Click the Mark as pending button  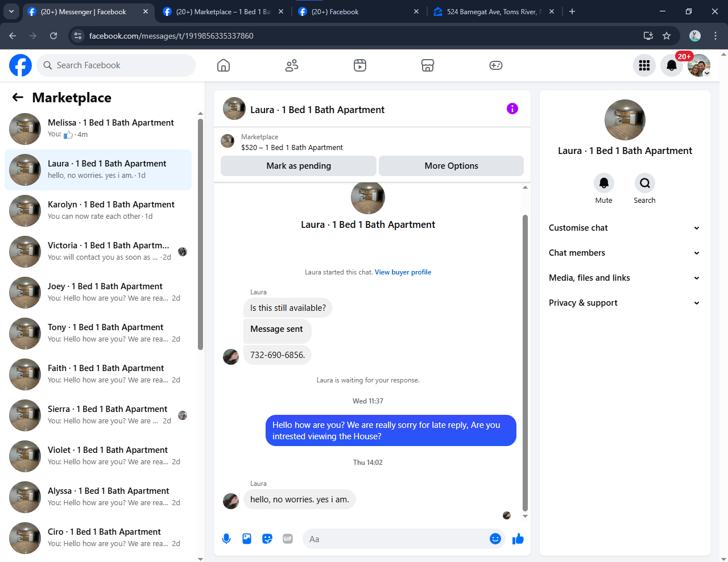[x=299, y=166]
